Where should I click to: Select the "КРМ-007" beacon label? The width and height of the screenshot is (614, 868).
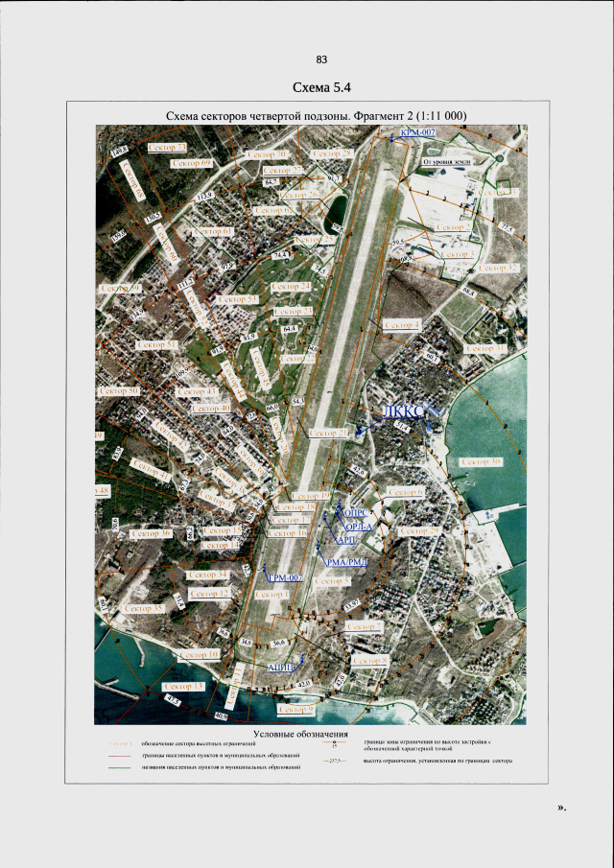418,132
